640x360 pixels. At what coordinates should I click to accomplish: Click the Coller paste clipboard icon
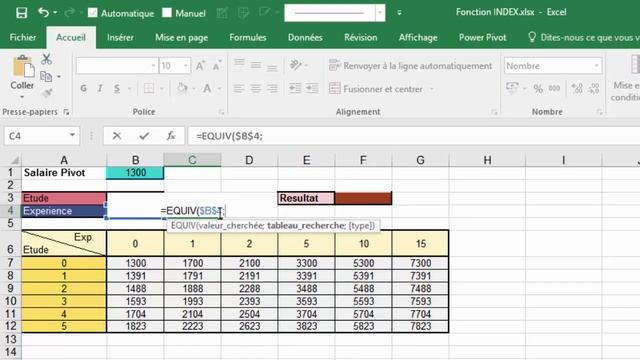pyautogui.click(x=23, y=67)
